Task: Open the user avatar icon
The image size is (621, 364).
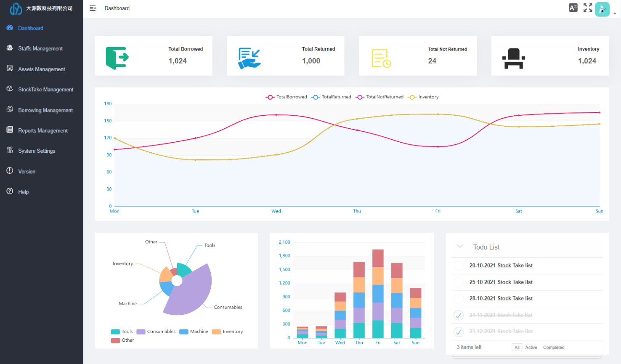Action: pyautogui.click(x=602, y=8)
